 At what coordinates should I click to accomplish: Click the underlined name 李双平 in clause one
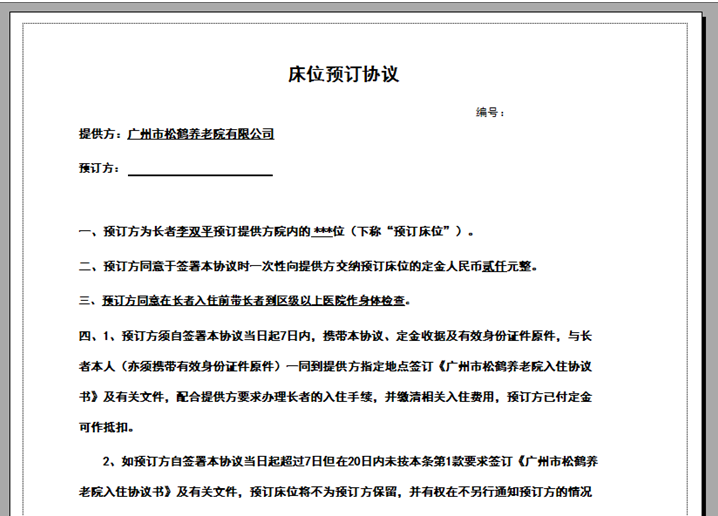tap(195, 231)
